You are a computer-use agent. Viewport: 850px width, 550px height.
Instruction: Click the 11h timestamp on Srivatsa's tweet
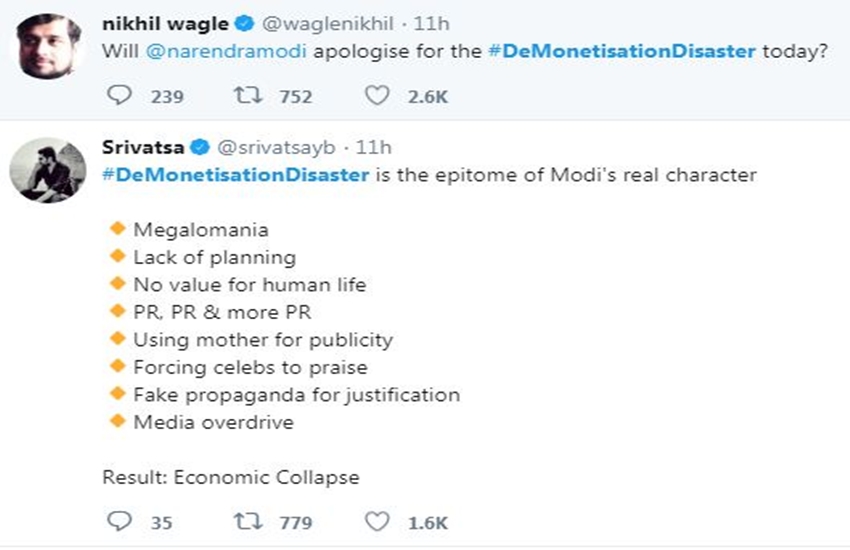pos(373,147)
